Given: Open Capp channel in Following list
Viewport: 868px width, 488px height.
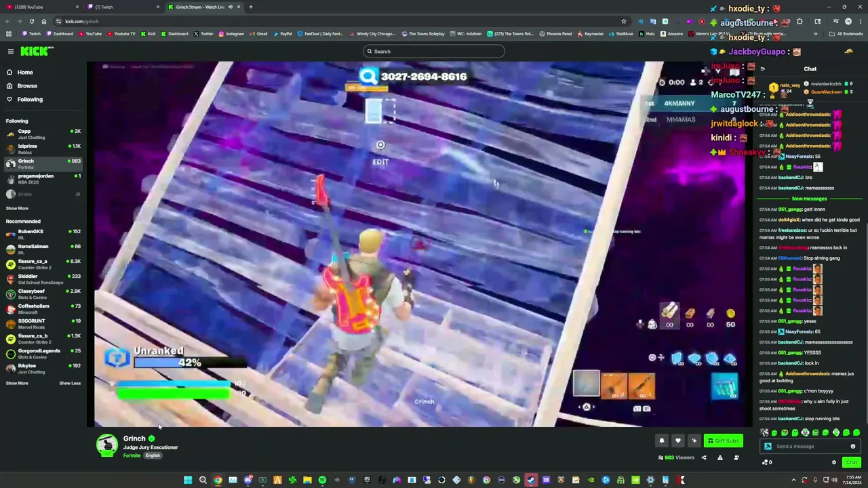Looking at the screenshot, I should point(43,134).
